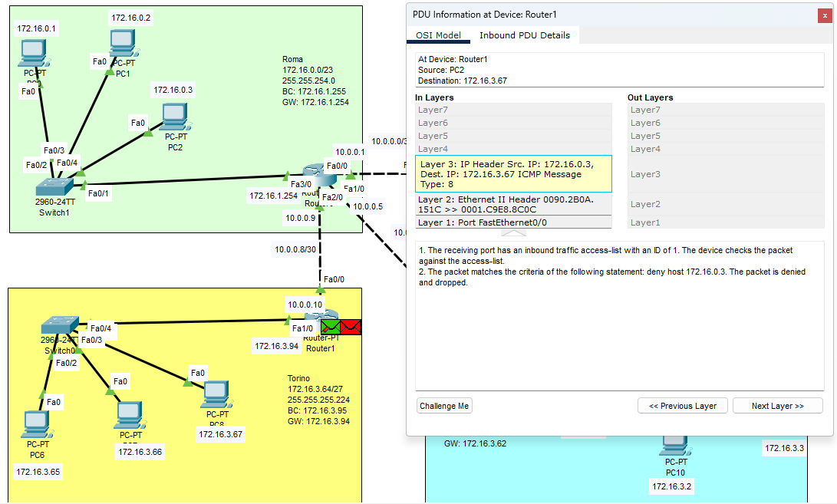
Task: Click the Challenge Me button
Action: pyautogui.click(x=443, y=405)
